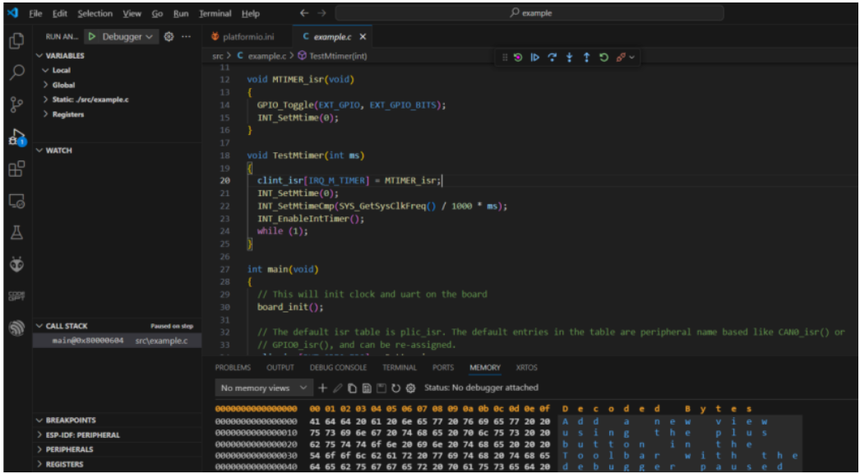The width and height of the screenshot is (860, 474).
Task: Select call stack frame main@0x80000604
Action: (x=117, y=341)
